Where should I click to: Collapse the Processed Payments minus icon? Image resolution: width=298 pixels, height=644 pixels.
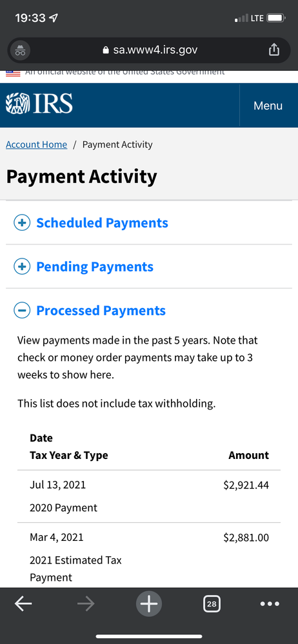(x=22, y=310)
